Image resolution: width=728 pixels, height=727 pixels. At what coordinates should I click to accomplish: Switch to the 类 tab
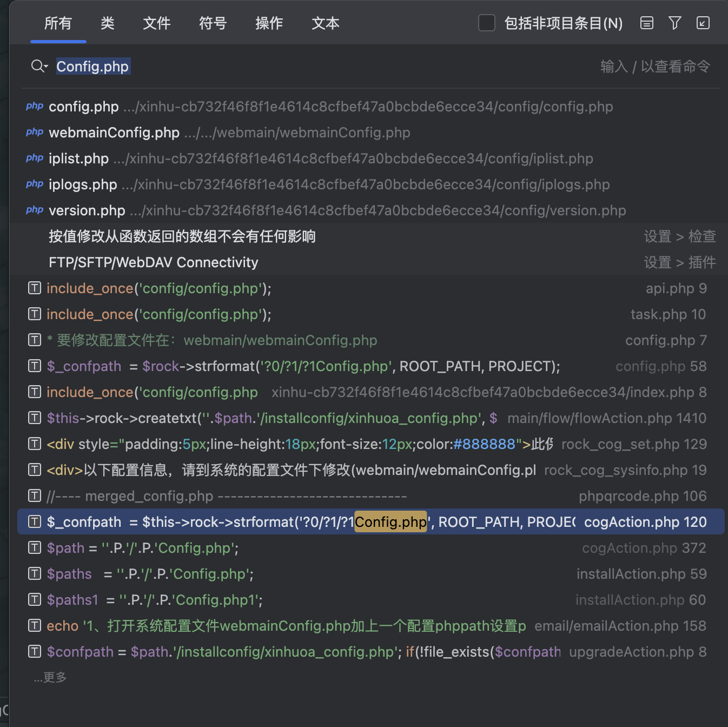click(x=108, y=23)
